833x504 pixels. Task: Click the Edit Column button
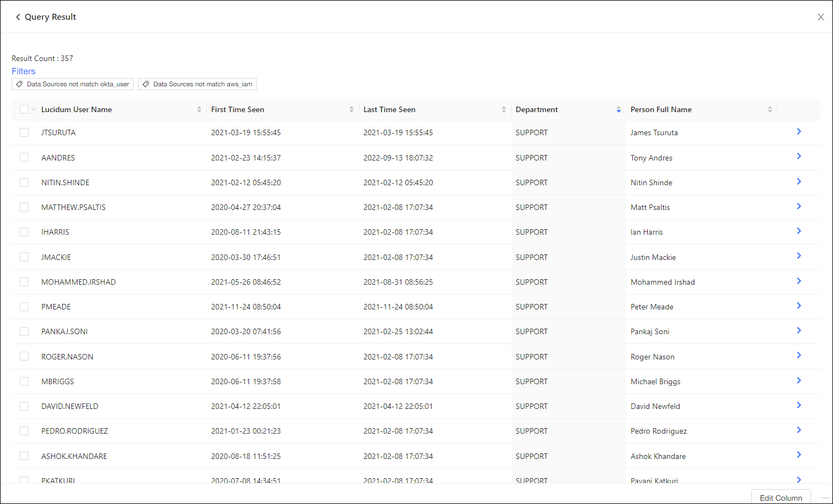[x=781, y=497]
